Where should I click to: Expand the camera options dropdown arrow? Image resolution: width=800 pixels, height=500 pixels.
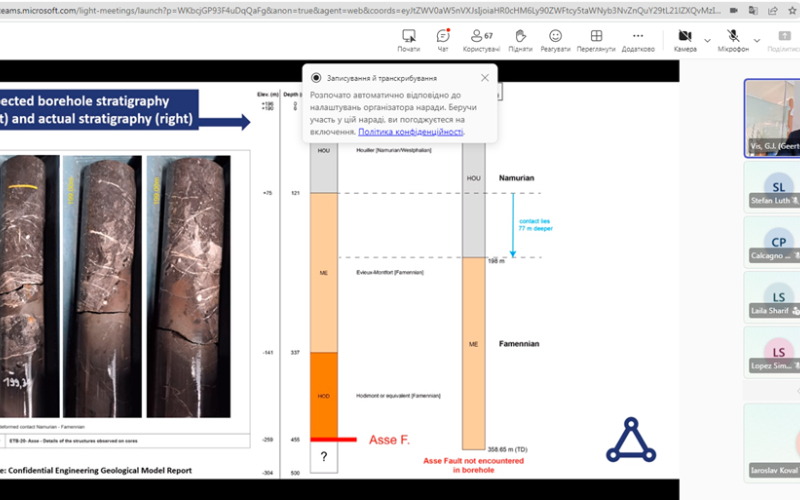pyautogui.click(x=707, y=40)
